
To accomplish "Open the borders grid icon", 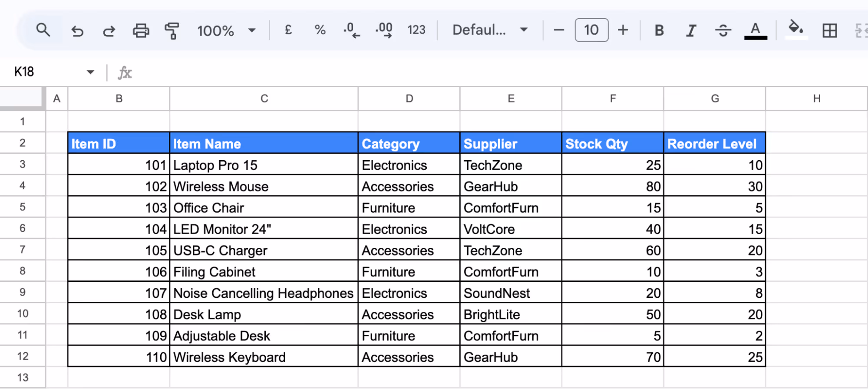I will 829,31.
